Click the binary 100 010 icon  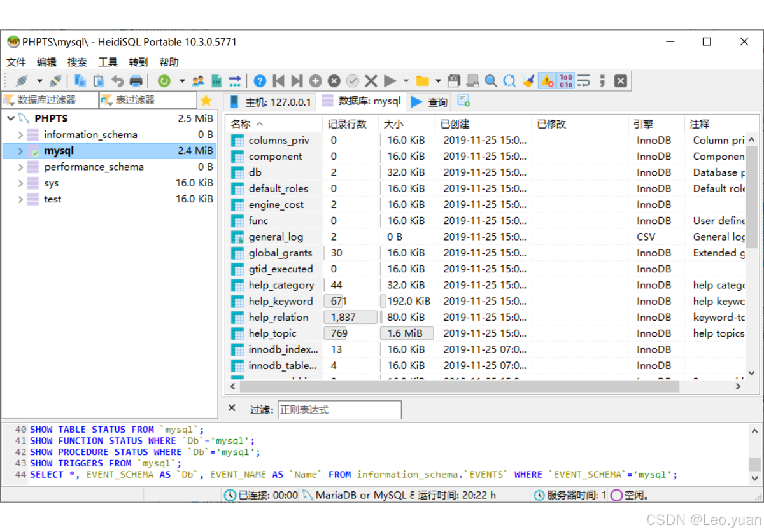coord(565,81)
